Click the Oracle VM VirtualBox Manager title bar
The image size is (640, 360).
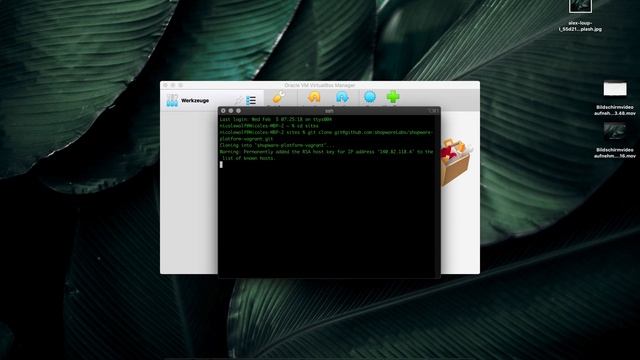point(320,85)
